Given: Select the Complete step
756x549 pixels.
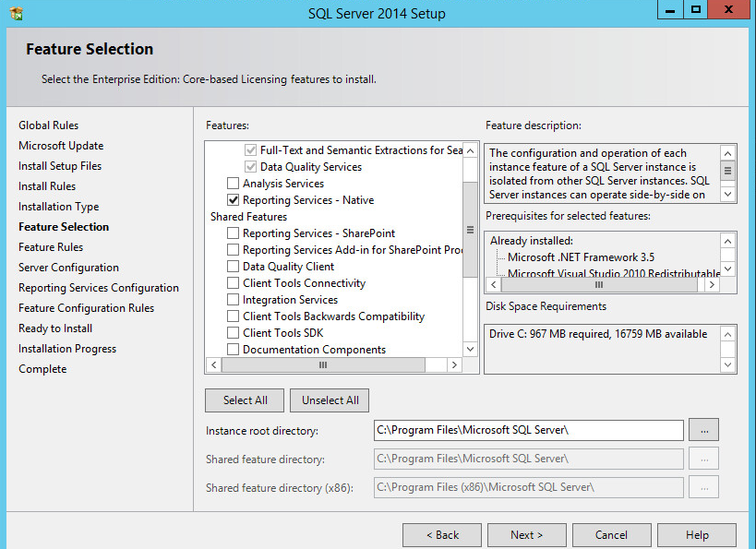Looking at the screenshot, I should tap(42, 369).
